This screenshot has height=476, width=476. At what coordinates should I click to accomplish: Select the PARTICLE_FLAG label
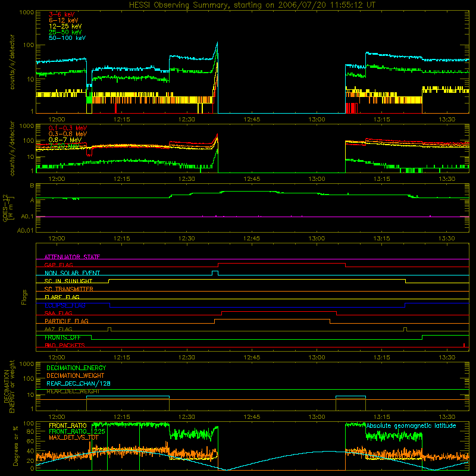click(x=67, y=321)
